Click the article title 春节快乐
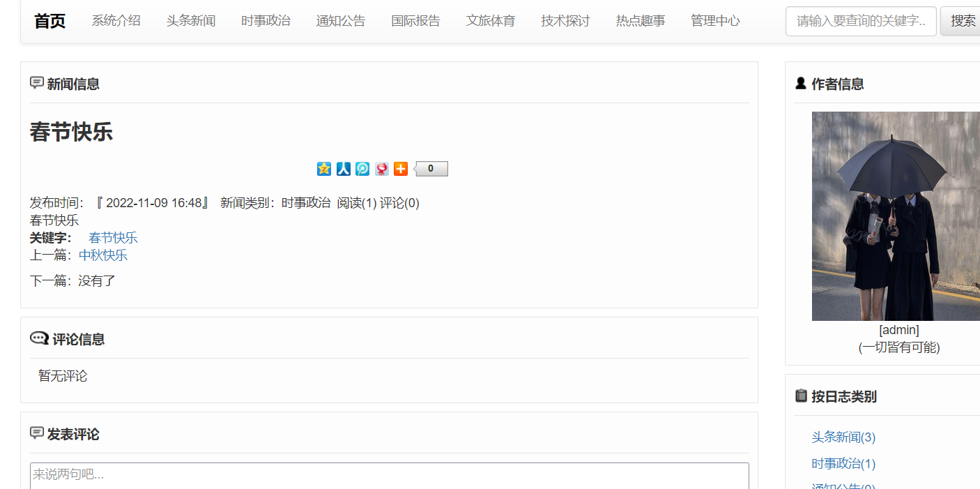Image resolution: width=980 pixels, height=489 pixels. (x=71, y=132)
